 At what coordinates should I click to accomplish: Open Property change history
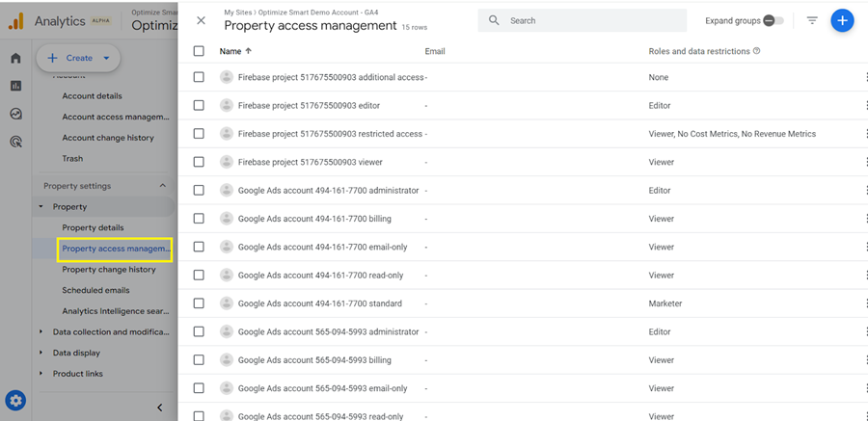[x=109, y=270]
